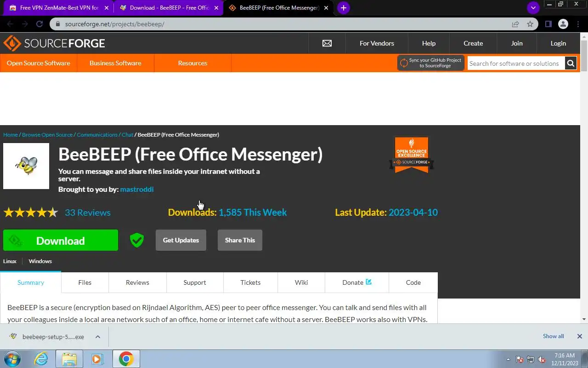The image size is (588, 368).
Task: Switch to the Support tab
Action: pyautogui.click(x=195, y=282)
